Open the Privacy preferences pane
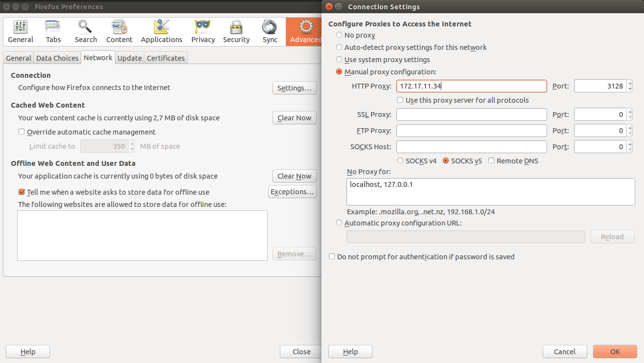 (x=203, y=32)
